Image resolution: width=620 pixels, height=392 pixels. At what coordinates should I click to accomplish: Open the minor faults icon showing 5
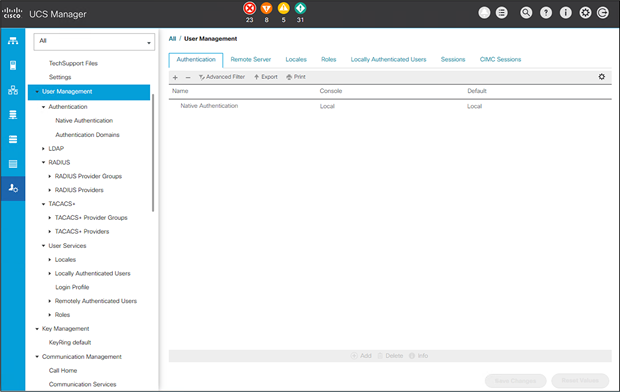tap(284, 8)
